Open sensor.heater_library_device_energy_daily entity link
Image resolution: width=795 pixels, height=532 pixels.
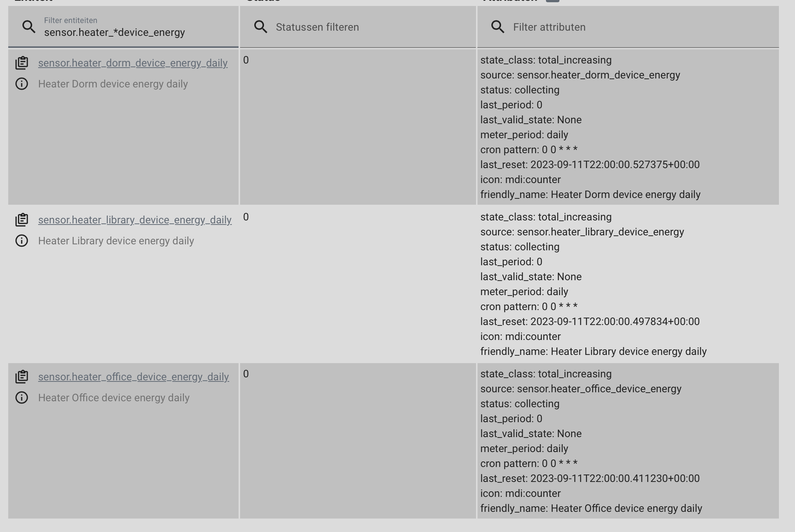[135, 220]
